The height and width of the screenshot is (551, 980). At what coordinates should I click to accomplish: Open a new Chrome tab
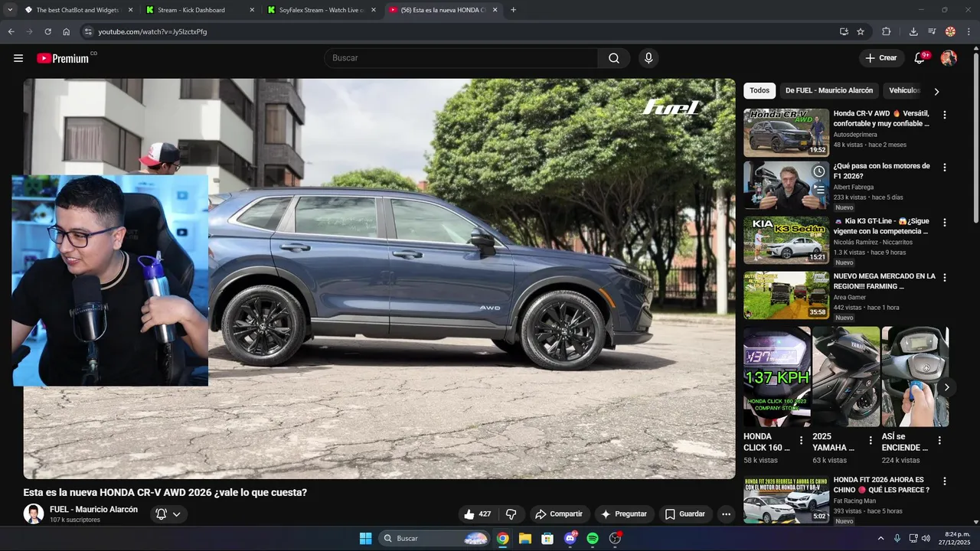click(513, 10)
